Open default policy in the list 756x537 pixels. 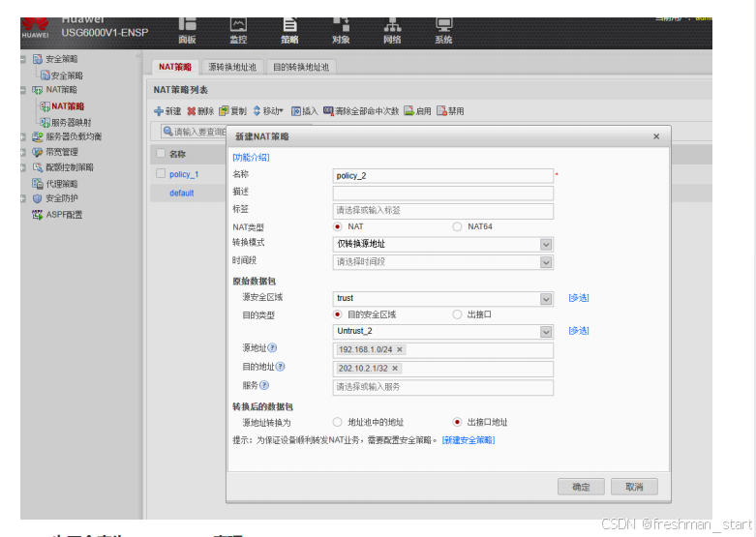click(181, 193)
